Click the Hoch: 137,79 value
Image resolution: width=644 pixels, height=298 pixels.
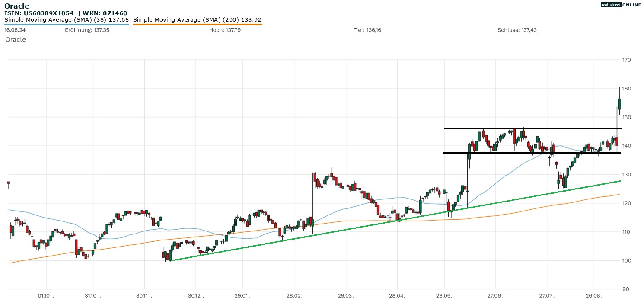225,30
